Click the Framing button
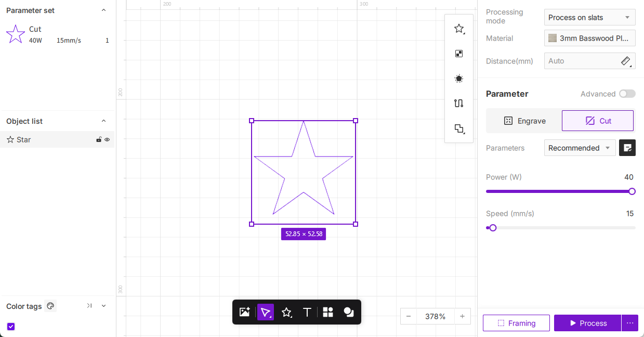Screen dimensions: 644x337 (516, 323)
